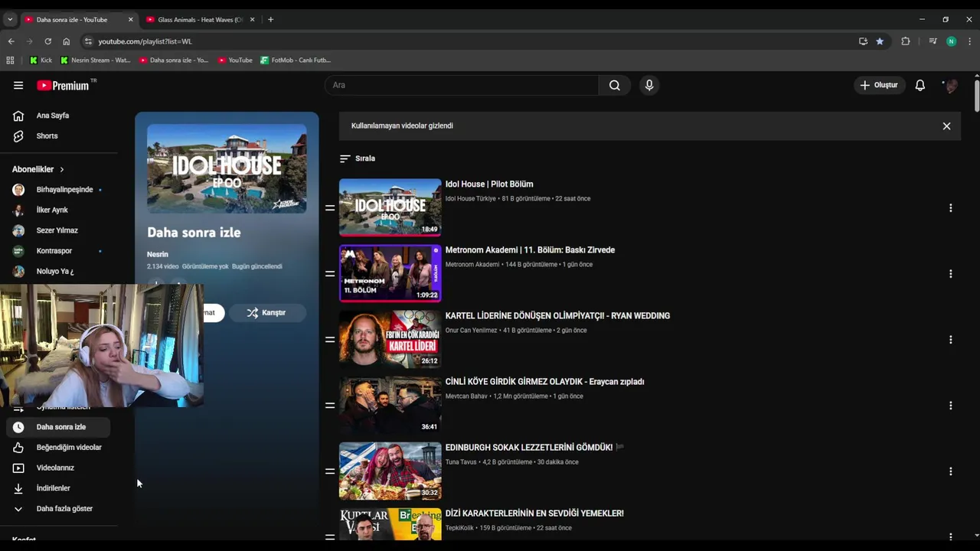Start voice search with microphone icon

[649, 85]
